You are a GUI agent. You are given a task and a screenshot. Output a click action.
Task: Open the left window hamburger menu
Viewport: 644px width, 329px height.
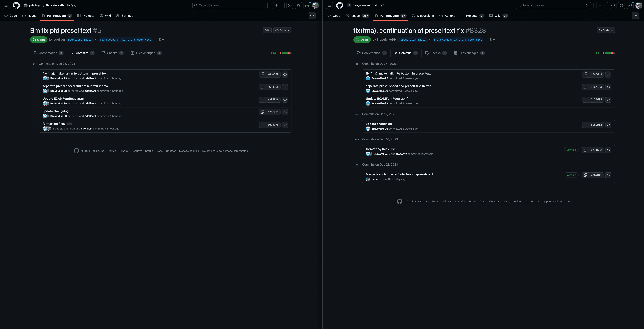click(x=6, y=5)
